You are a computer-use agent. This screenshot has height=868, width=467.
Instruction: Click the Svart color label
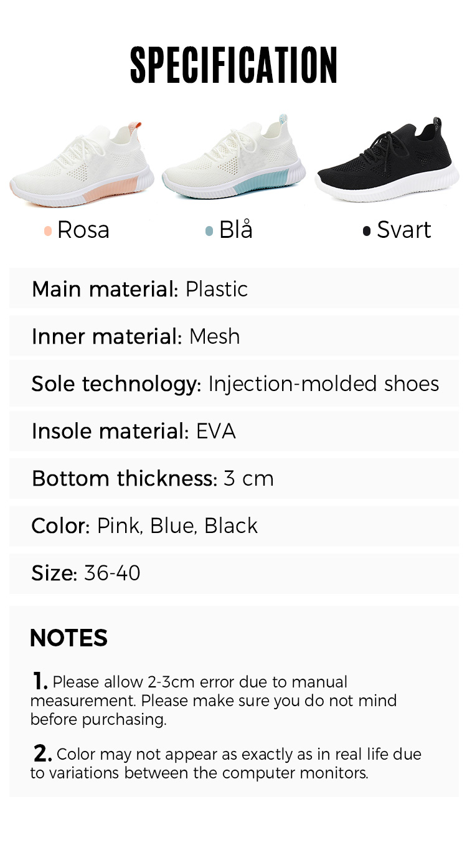(404, 230)
